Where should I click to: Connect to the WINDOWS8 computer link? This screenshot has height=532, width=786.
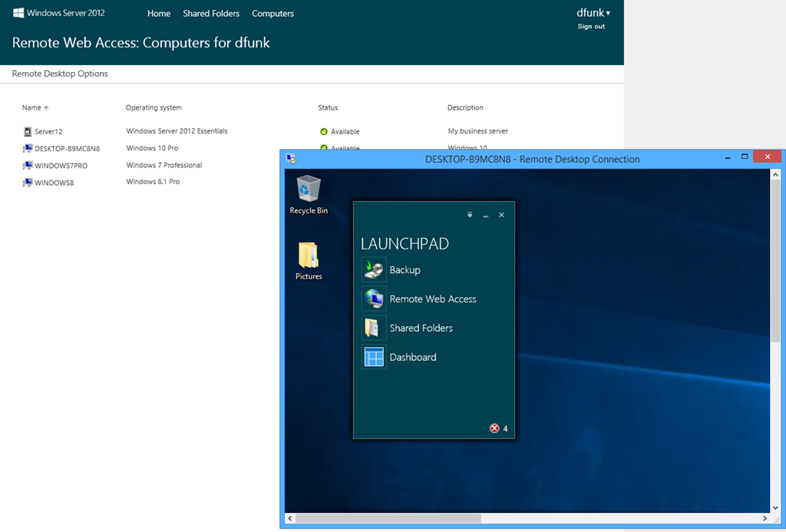[x=54, y=183]
